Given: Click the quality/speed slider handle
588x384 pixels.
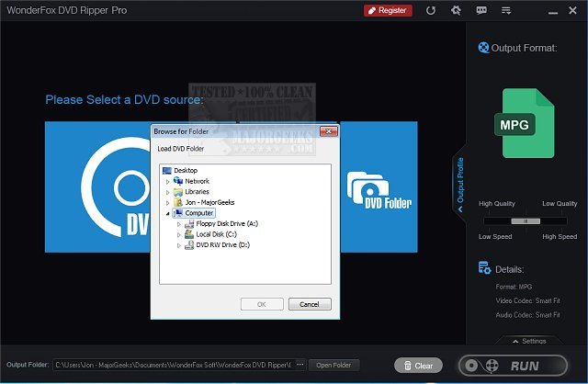Looking at the screenshot, I should pyautogui.click(x=526, y=221).
